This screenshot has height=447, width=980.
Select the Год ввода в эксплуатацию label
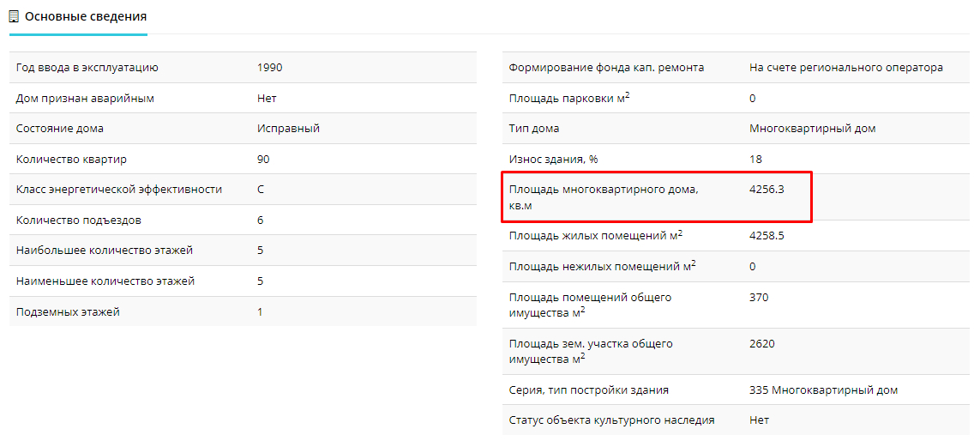pyautogui.click(x=87, y=68)
